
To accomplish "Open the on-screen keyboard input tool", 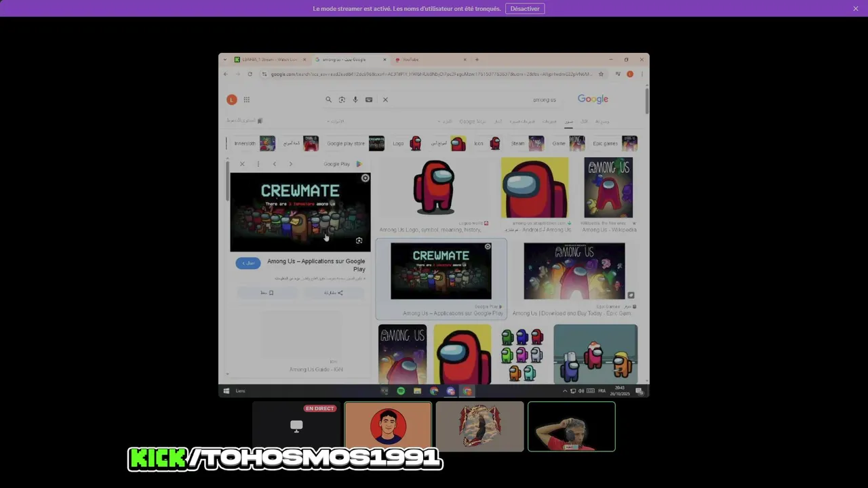I will pyautogui.click(x=369, y=100).
